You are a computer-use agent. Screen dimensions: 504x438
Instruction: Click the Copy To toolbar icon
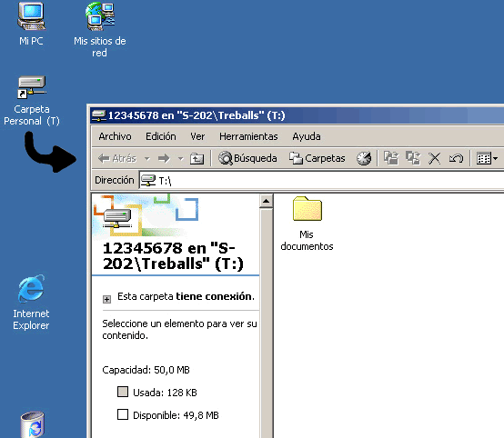[413, 158]
